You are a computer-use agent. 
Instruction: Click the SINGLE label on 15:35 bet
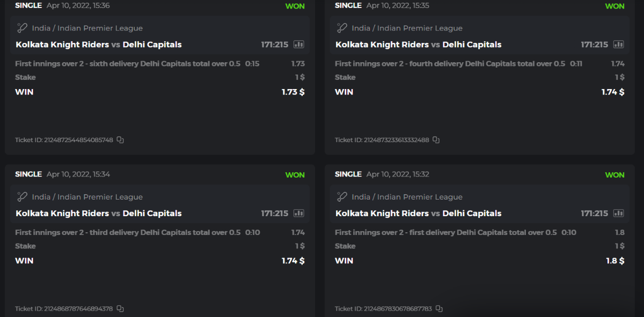click(x=348, y=5)
